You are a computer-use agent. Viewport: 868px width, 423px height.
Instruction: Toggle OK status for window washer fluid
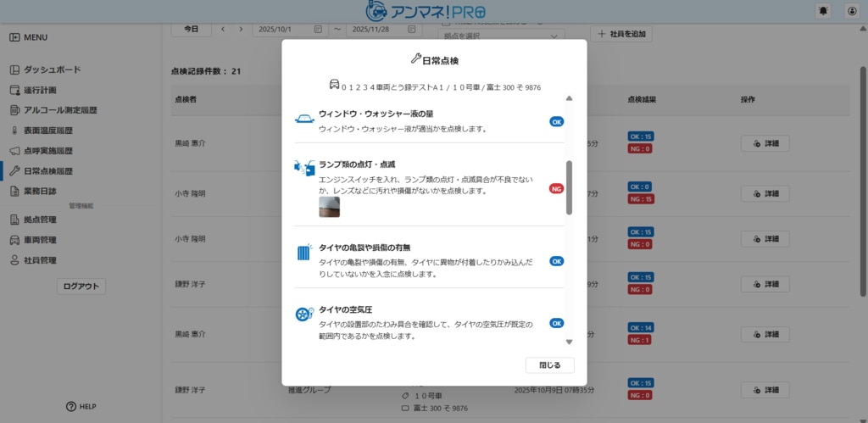coord(556,121)
